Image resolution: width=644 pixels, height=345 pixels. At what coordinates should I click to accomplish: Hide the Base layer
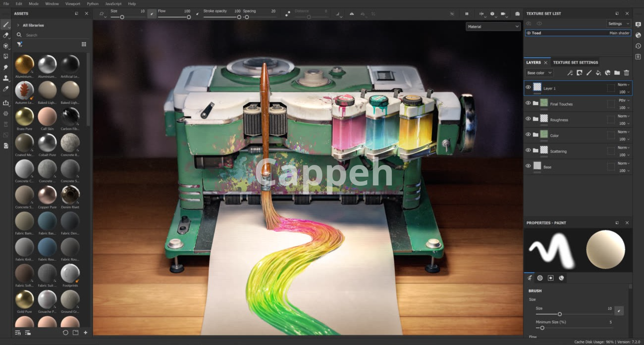tap(528, 166)
